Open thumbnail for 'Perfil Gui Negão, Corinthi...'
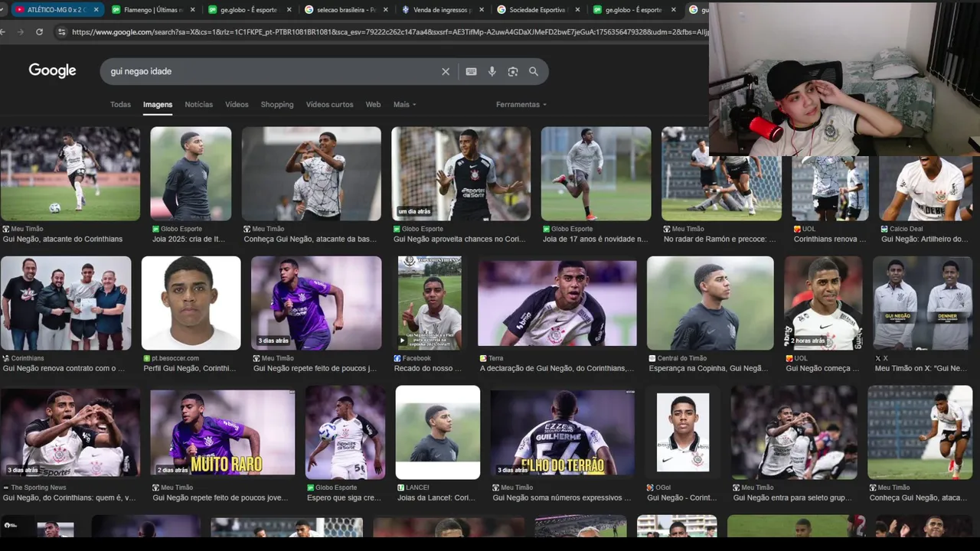This screenshot has height=551, width=980. tap(191, 303)
